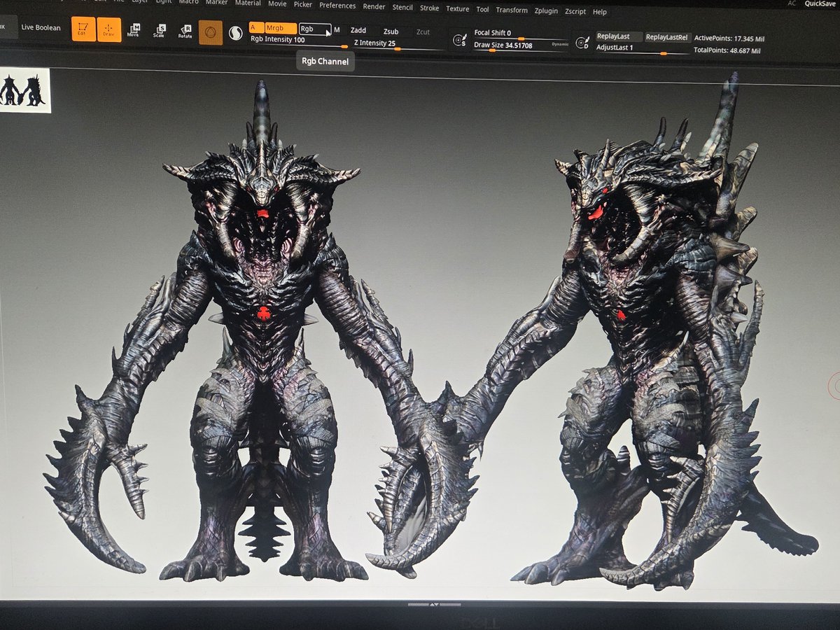Click the ReplayLastRel button
Image resolution: width=840 pixels, height=630 pixels.
(x=666, y=37)
